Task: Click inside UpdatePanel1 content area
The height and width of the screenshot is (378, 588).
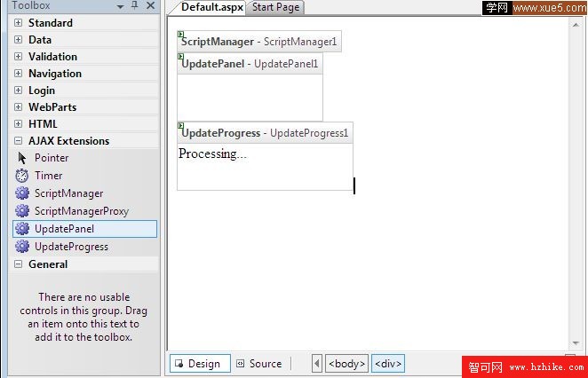Action: 250,98
